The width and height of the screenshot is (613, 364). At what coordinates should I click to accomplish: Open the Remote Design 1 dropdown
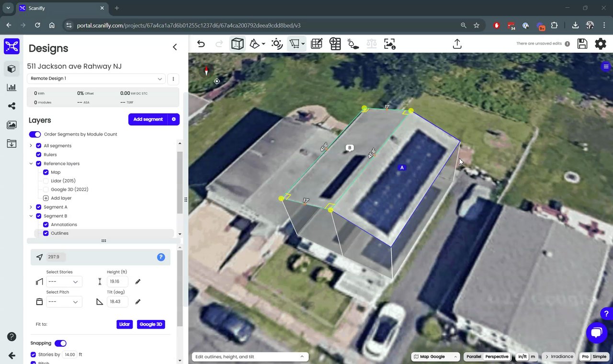coord(96,79)
